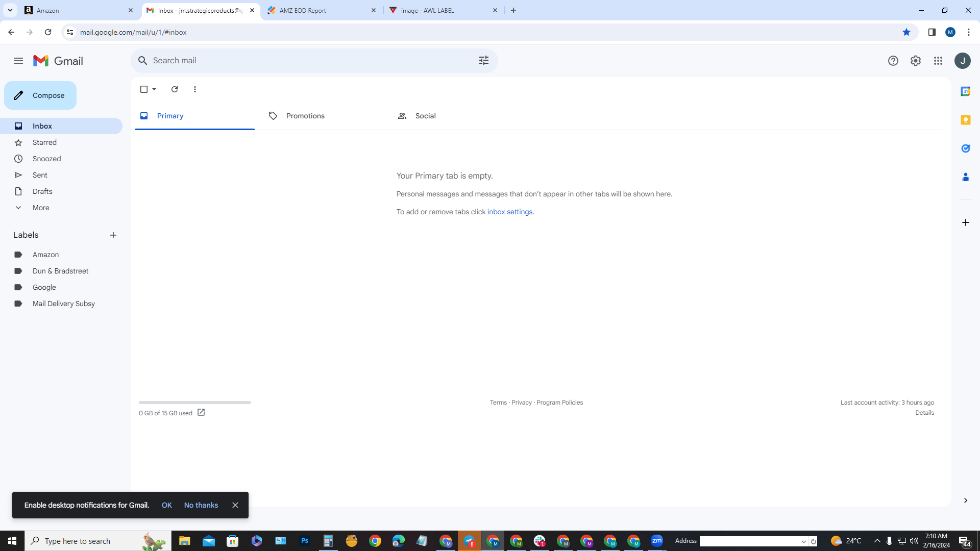Toggle the select all messages checkbox
The height and width of the screenshot is (551, 980).
tap(144, 89)
